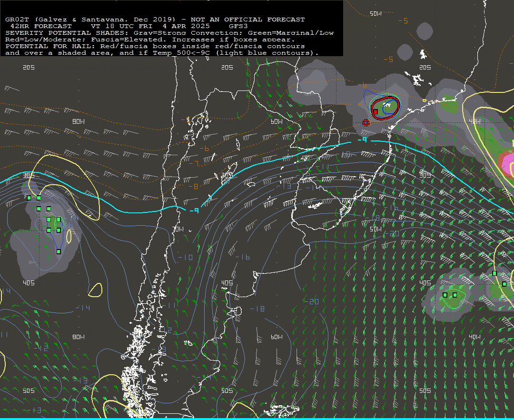Click the orange "-7" contour label
The height and width of the screenshot is (420, 514).
[194, 163]
